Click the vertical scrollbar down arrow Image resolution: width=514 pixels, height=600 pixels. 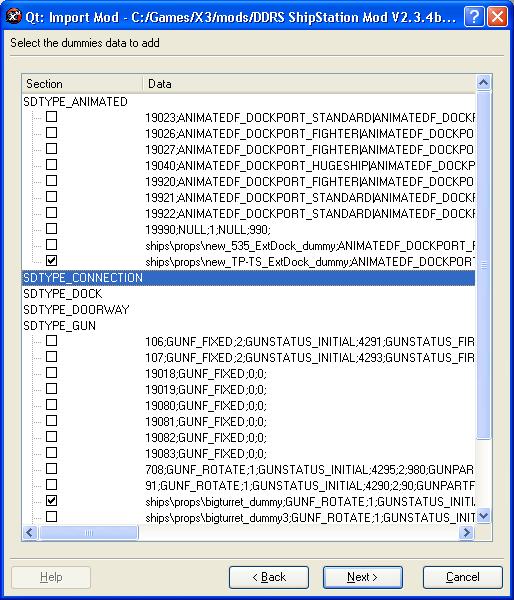(x=484, y=516)
